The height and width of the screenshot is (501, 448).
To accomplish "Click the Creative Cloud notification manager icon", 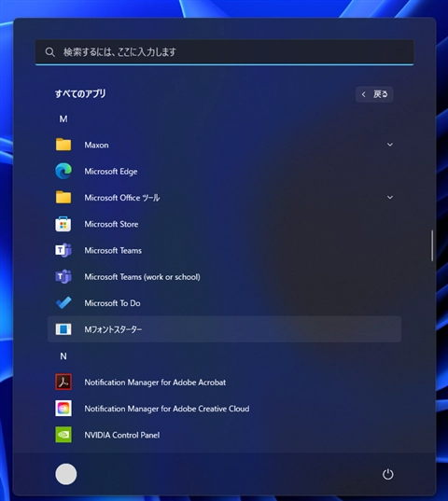I will tap(63, 408).
